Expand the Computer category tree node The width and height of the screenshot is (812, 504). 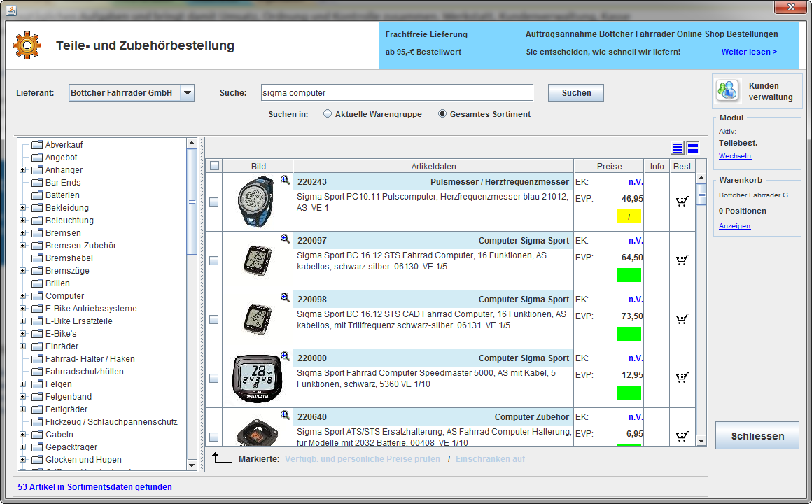click(23, 296)
